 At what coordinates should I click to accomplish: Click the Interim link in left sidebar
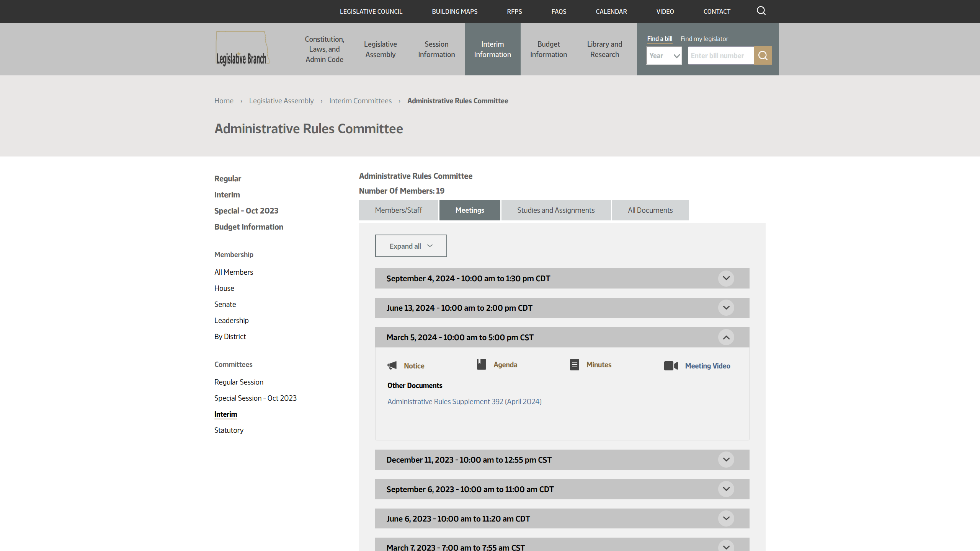coord(227,194)
